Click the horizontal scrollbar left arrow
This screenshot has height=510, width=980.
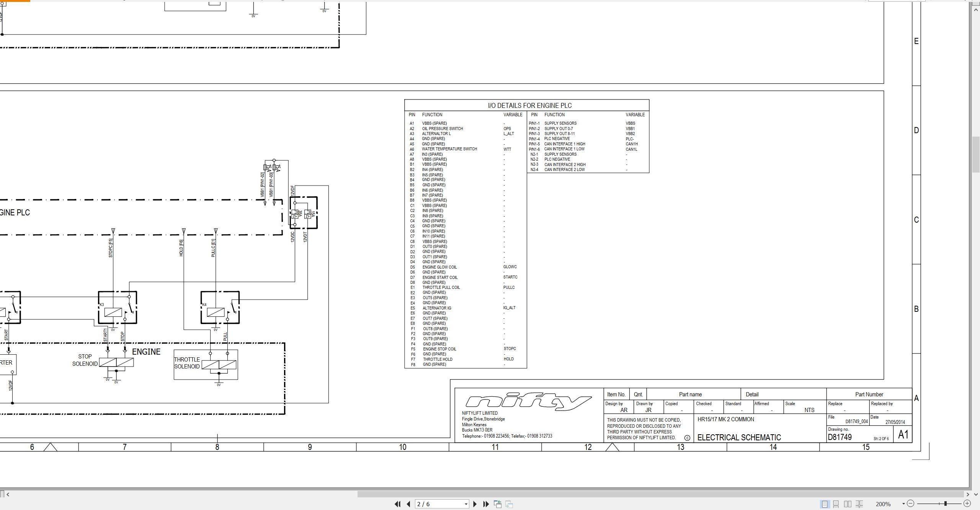(x=8, y=494)
